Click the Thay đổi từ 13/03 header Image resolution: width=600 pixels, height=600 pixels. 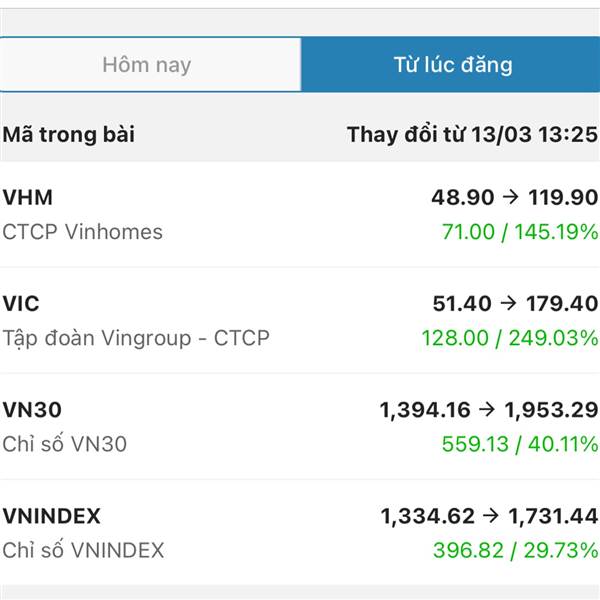click(x=471, y=134)
